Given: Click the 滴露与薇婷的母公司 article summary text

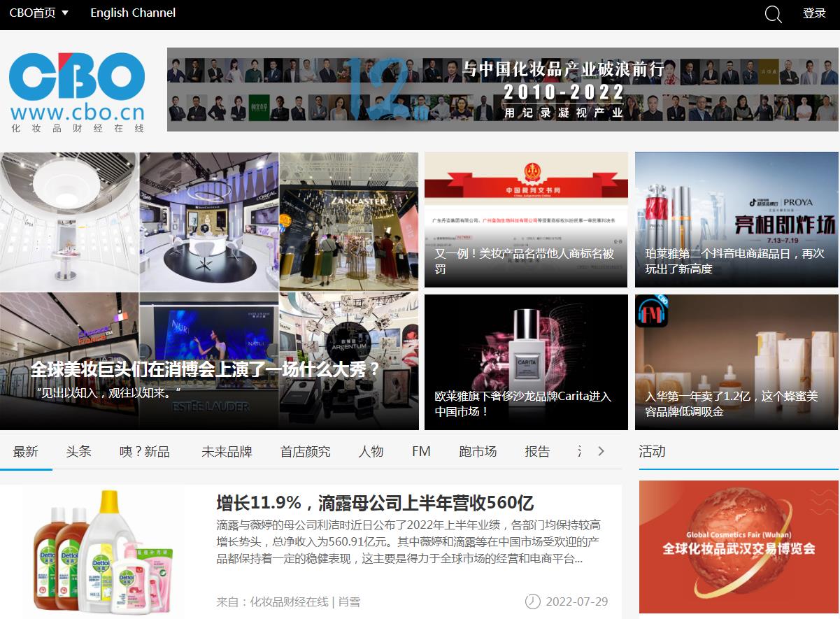Looking at the screenshot, I should [408, 542].
